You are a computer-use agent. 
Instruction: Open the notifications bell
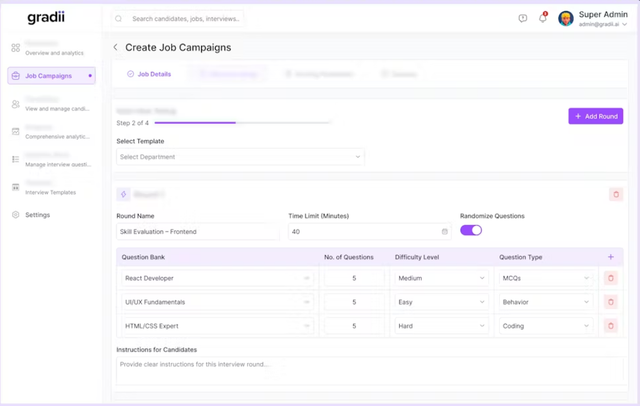point(543,18)
